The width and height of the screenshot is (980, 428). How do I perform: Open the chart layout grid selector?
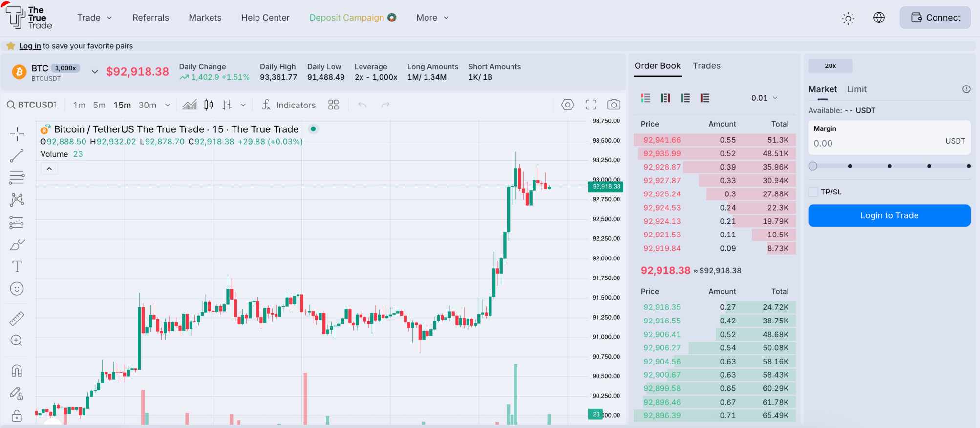coord(334,105)
